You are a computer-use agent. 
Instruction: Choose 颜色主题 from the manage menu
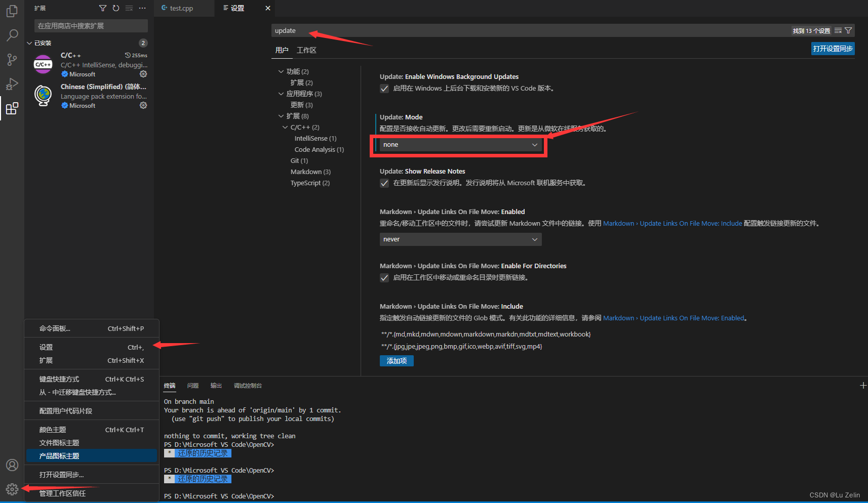[x=92, y=430]
